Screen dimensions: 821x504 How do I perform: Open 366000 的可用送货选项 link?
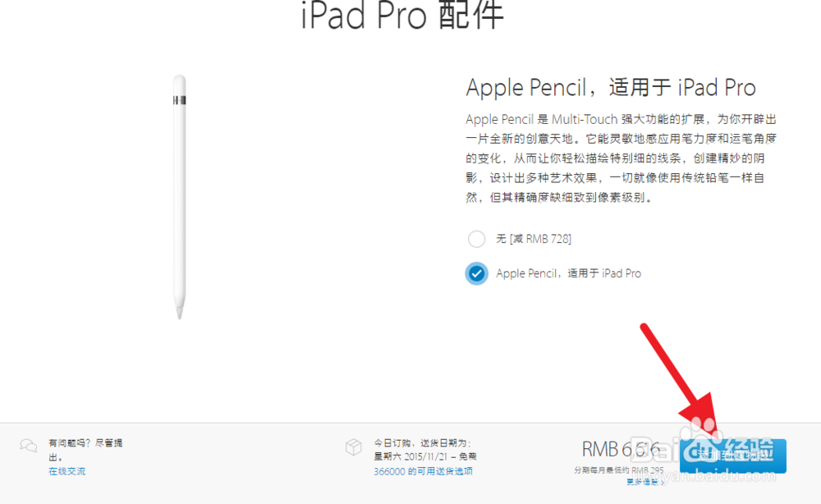point(423,471)
